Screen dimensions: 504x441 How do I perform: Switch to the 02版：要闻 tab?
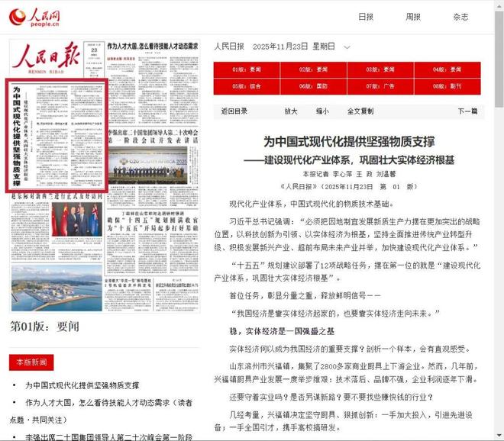[313, 69]
